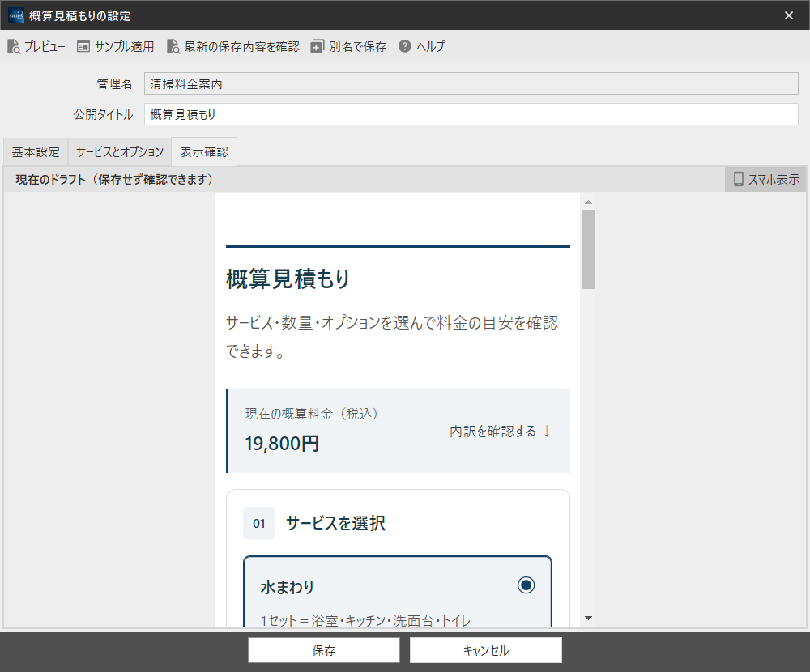This screenshot has height=672, width=810.
Task: Switch to the サービスとオプション tab
Action: [119, 152]
